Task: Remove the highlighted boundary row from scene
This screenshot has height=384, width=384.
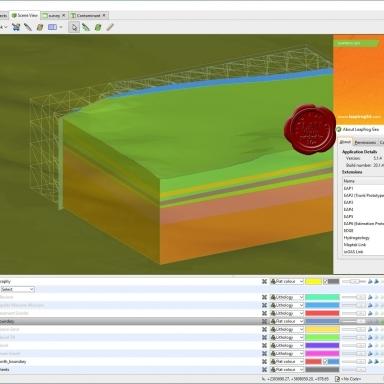Action: click(x=264, y=321)
